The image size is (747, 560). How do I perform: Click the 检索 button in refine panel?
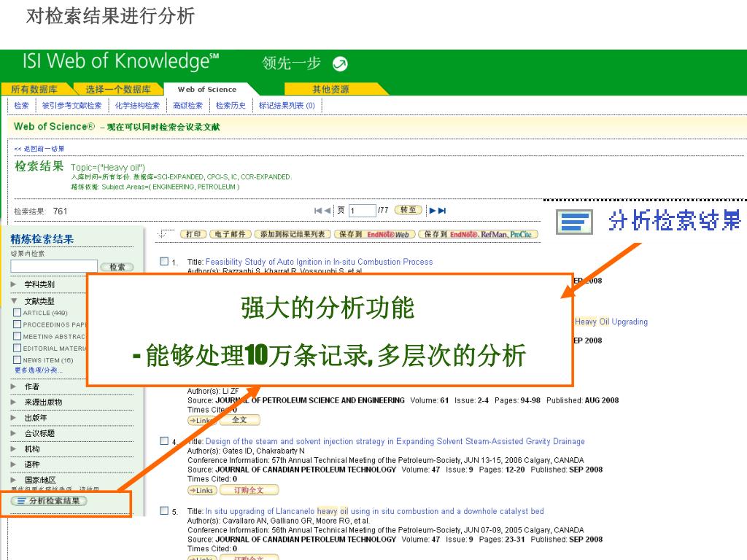(x=117, y=267)
